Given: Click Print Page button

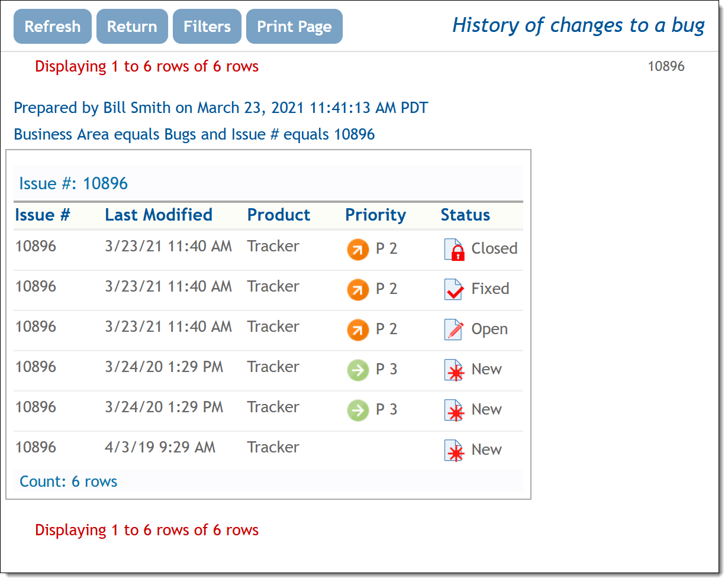Looking at the screenshot, I should pyautogui.click(x=294, y=27).
